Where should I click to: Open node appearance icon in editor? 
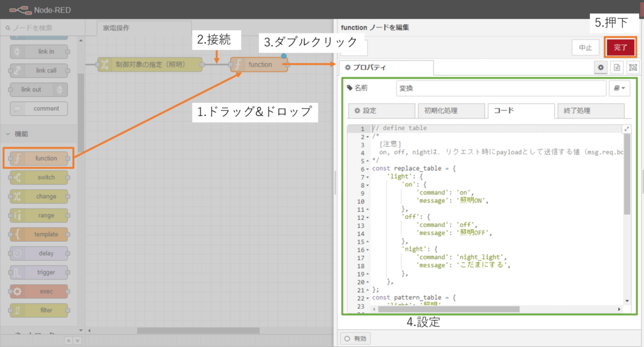[633, 67]
